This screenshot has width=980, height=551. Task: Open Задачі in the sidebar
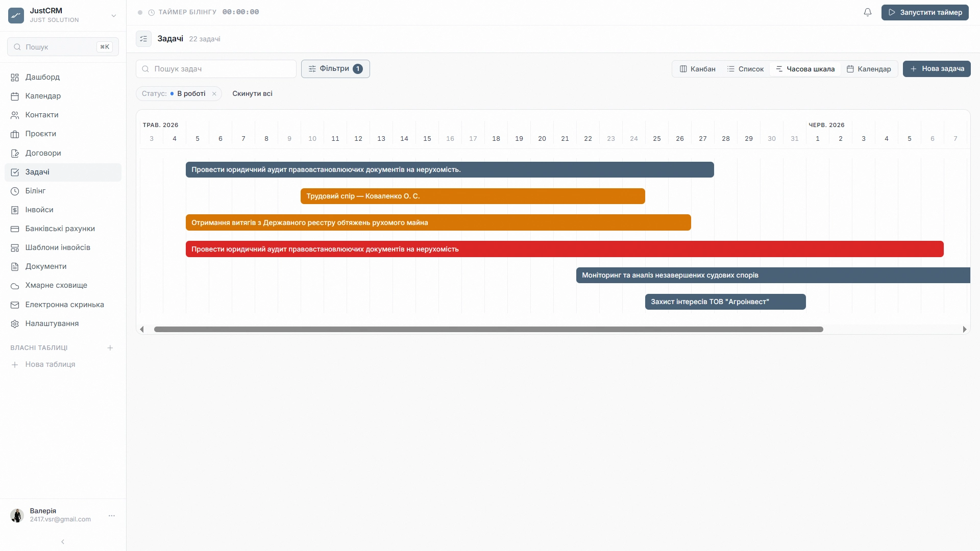click(63, 172)
